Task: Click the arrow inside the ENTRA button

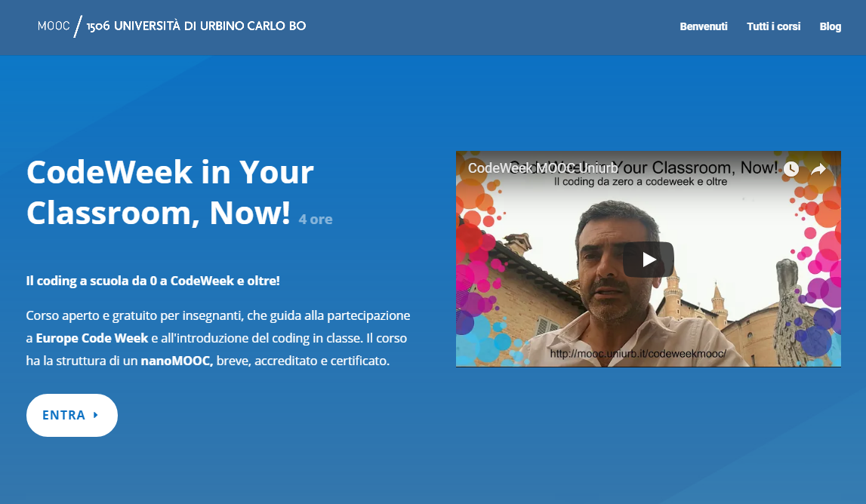Action: click(96, 415)
